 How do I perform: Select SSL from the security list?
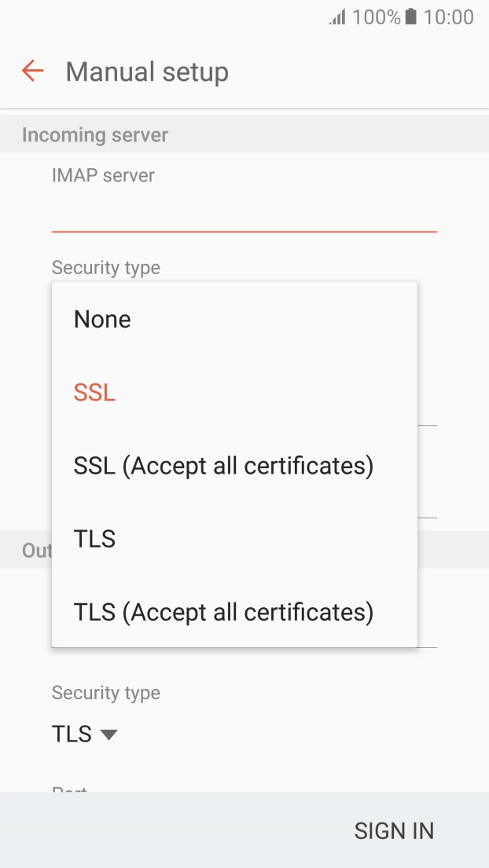pos(94,392)
